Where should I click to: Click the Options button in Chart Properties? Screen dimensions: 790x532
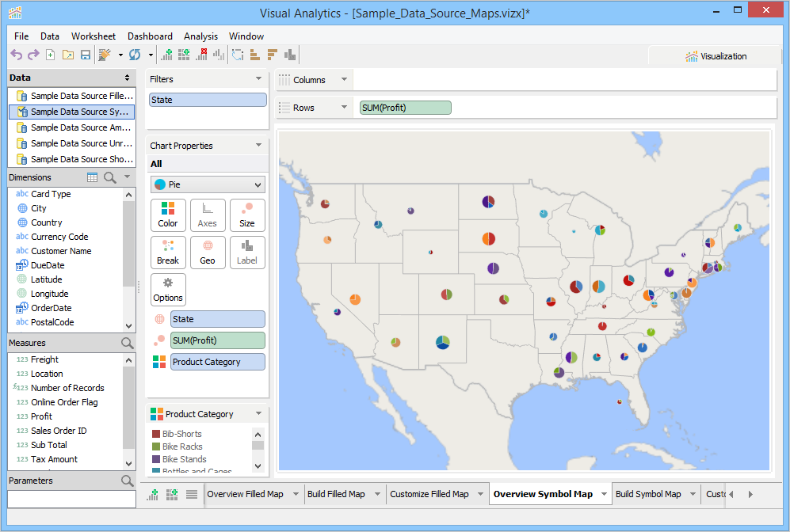click(168, 290)
